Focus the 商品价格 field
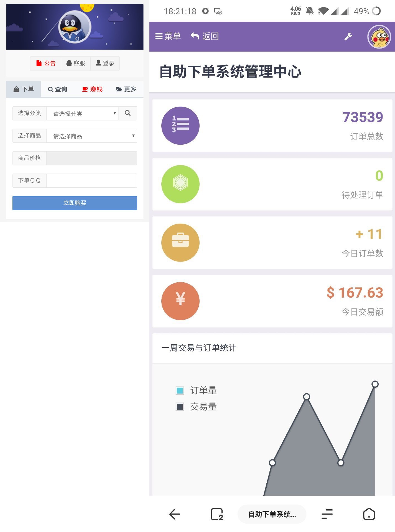The image size is (395, 532). click(92, 158)
